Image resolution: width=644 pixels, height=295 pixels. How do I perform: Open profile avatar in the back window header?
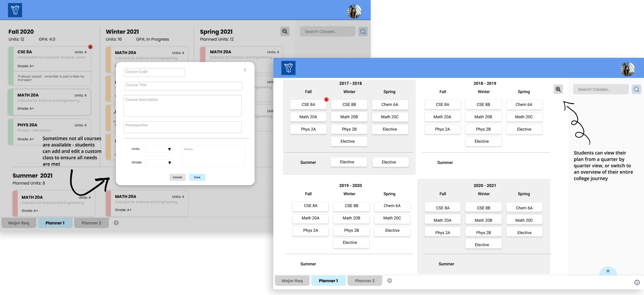354,11
